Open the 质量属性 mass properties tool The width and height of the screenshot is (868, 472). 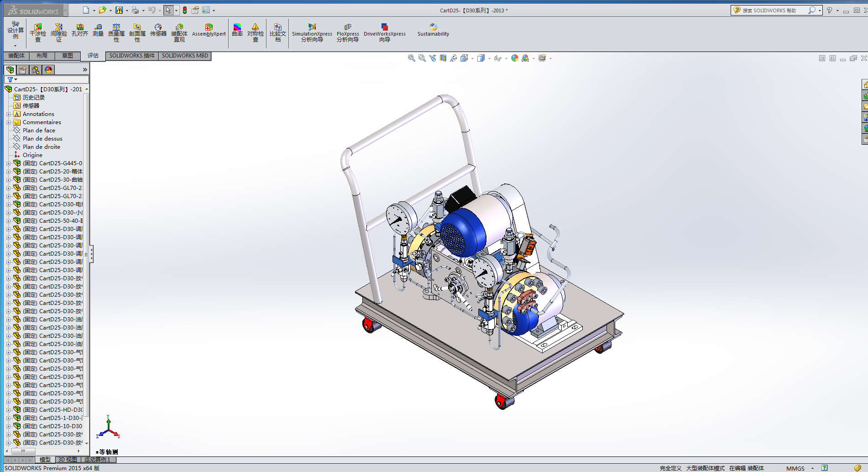pos(116,33)
